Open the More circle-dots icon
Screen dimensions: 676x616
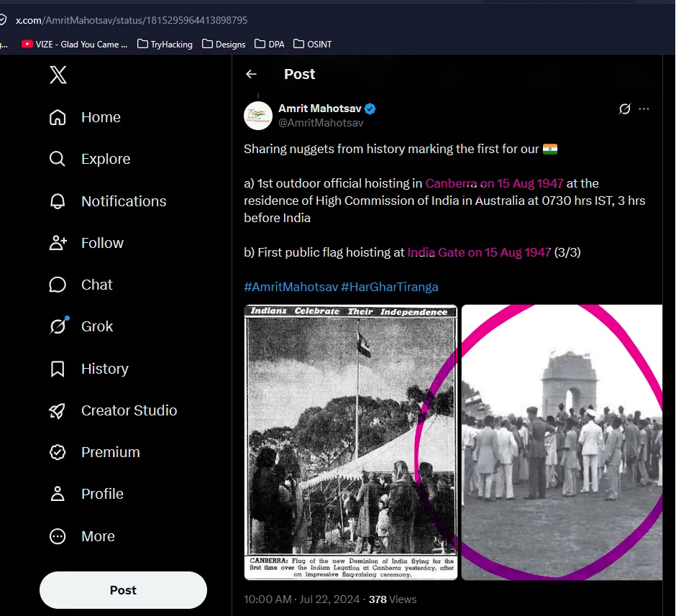(x=58, y=536)
